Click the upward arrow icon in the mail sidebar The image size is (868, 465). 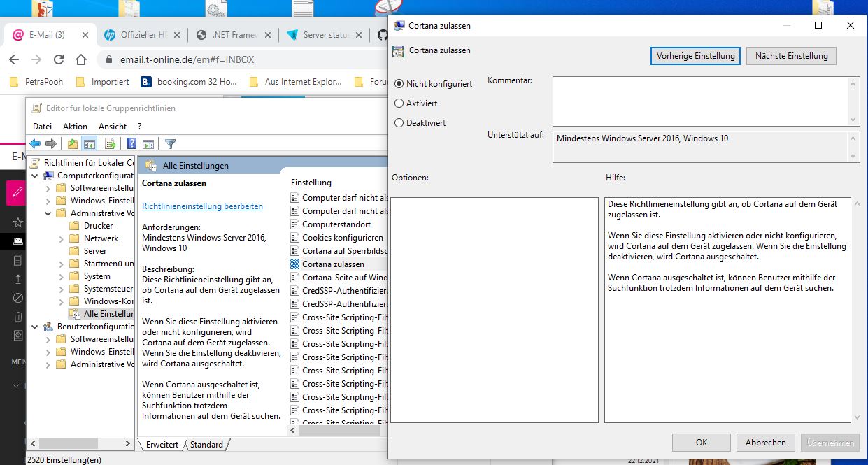18,279
